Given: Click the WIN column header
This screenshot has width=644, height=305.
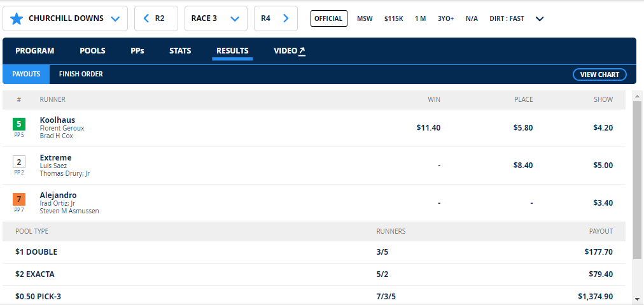Looking at the screenshot, I should point(434,99).
